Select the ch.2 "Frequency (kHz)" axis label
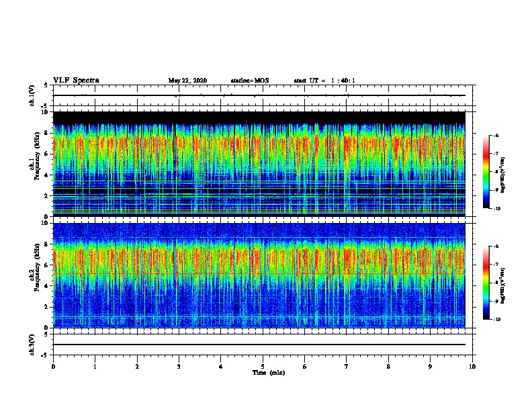Image resolution: width=532 pixels, height=411 pixels. click(x=38, y=267)
